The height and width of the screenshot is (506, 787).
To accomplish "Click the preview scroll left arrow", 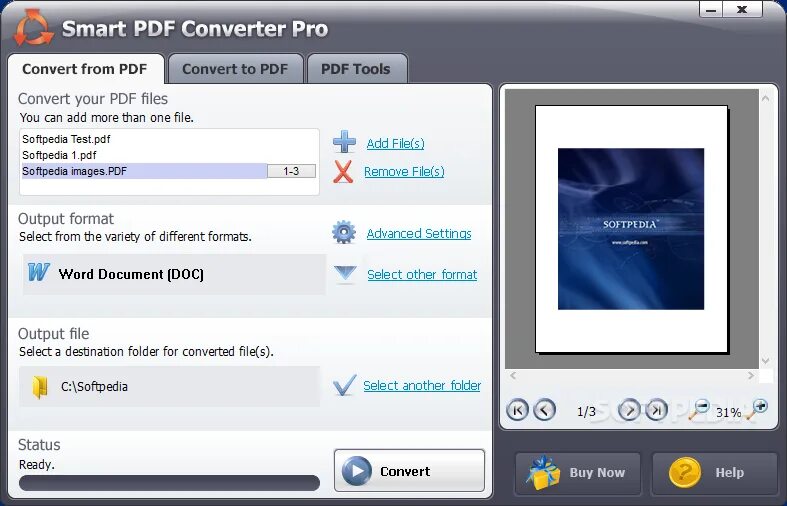I will pos(512,375).
